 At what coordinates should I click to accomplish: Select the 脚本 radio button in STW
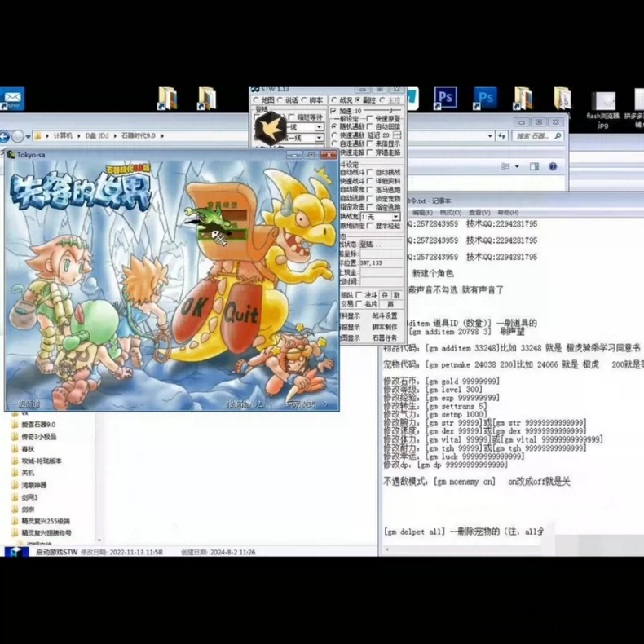point(304,99)
